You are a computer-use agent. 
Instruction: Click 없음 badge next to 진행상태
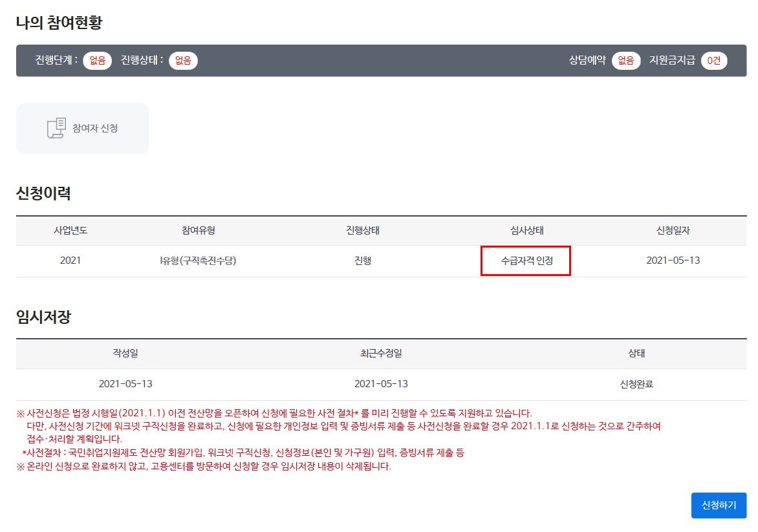pyautogui.click(x=183, y=60)
